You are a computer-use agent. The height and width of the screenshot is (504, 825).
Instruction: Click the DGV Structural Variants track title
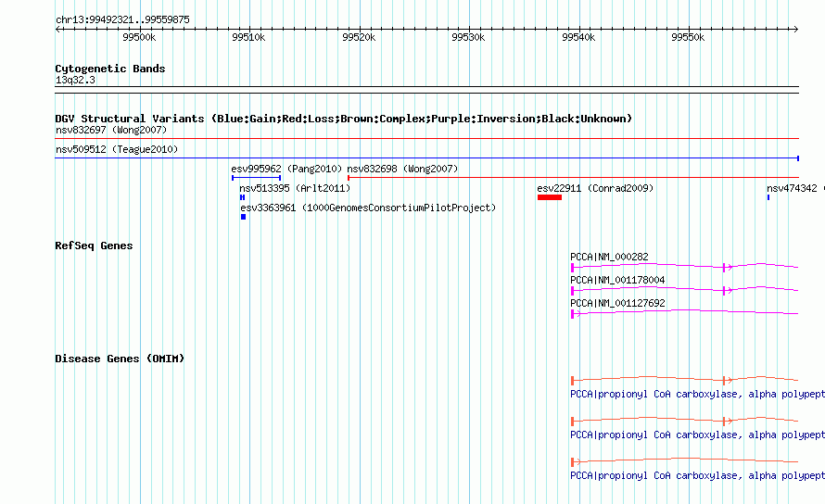point(343,119)
